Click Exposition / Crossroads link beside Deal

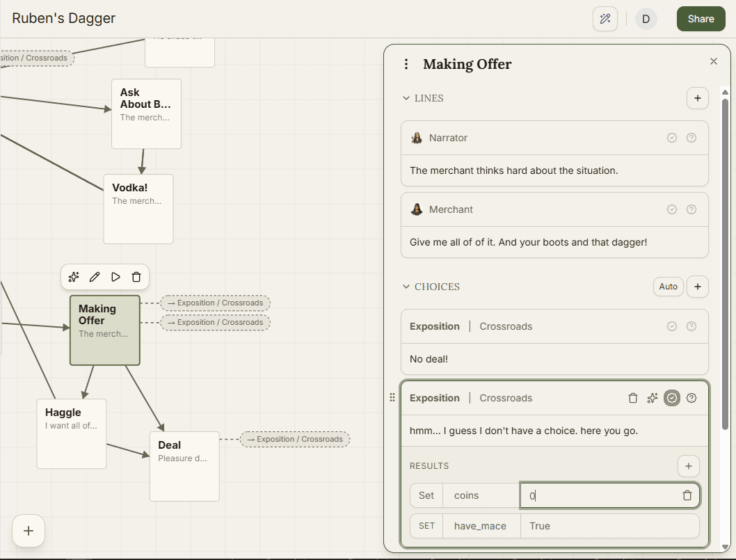pyautogui.click(x=295, y=439)
